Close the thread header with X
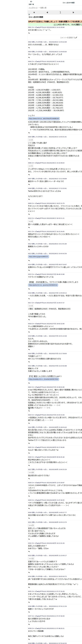The height and width of the screenshot is (644, 82). point(29,14)
